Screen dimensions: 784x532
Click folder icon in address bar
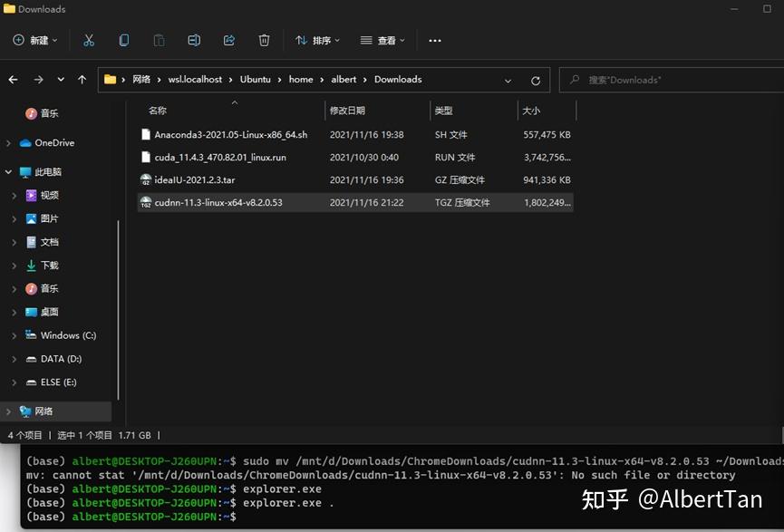(x=110, y=80)
